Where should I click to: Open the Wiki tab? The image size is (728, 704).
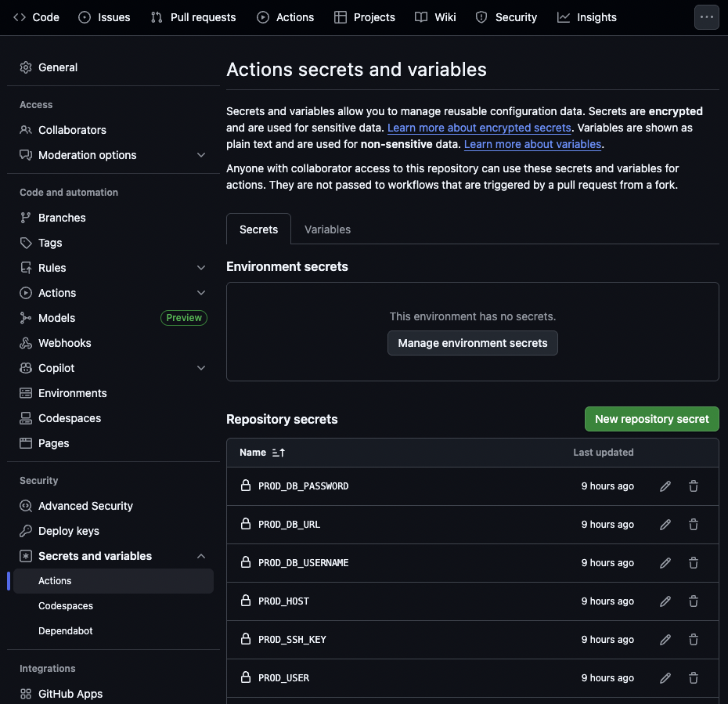point(435,17)
